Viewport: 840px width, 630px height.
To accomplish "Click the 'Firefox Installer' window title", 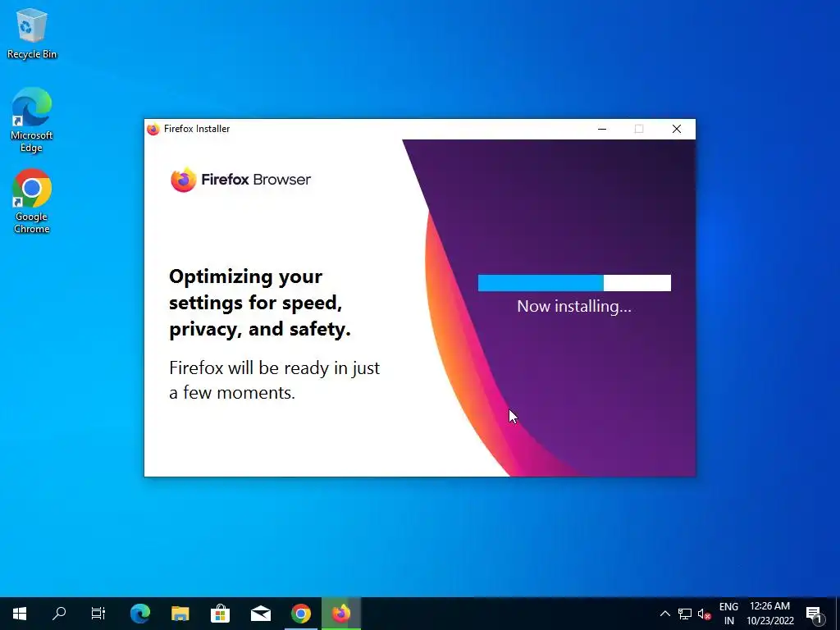I will coord(197,129).
